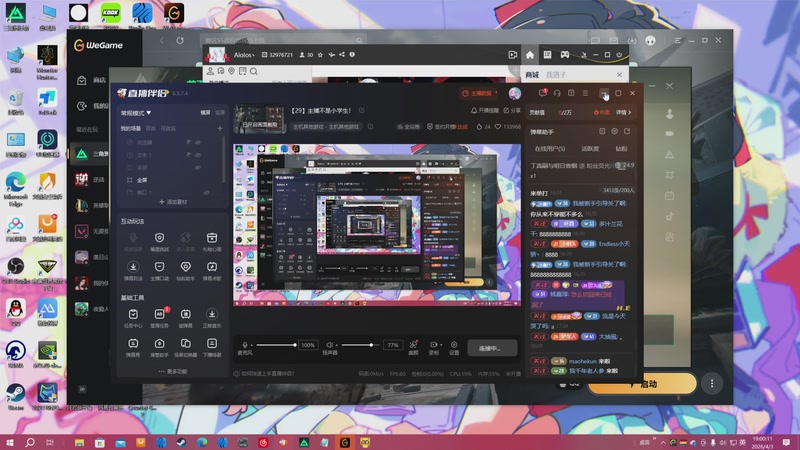Click the headset customer-service icon in 直播伴侣
This screenshot has height=450, width=800.
pyautogui.click(x=557, y=93)
